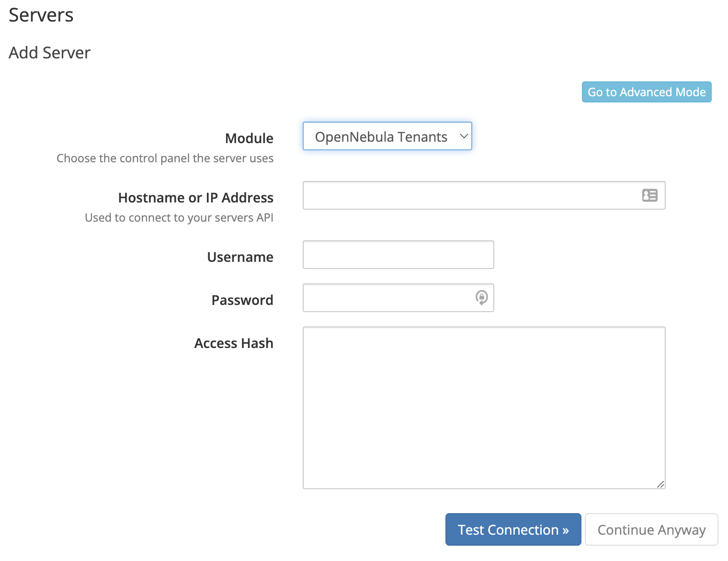This screenshot has height=561, width=728.
Task: Open the Module dropdown showing OpenNebula Tenants
Action: [x=387, y=136]
